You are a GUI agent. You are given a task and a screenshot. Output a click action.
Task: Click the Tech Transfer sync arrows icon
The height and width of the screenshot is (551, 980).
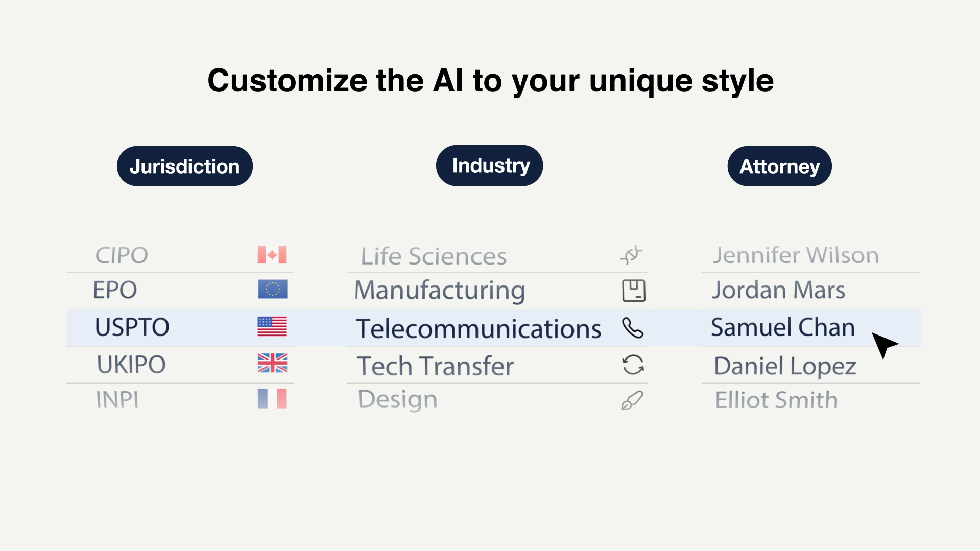pos(633,365)
